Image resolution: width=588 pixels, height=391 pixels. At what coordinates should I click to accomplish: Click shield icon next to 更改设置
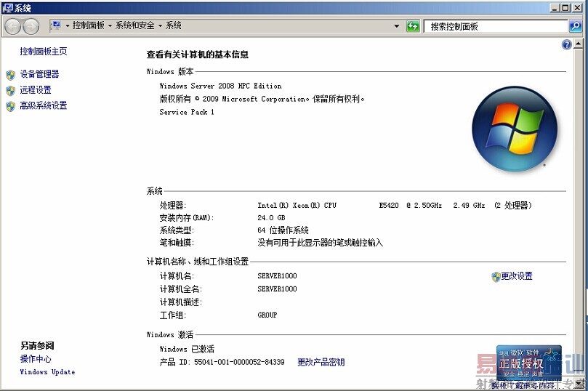click(x=496, y=277)
